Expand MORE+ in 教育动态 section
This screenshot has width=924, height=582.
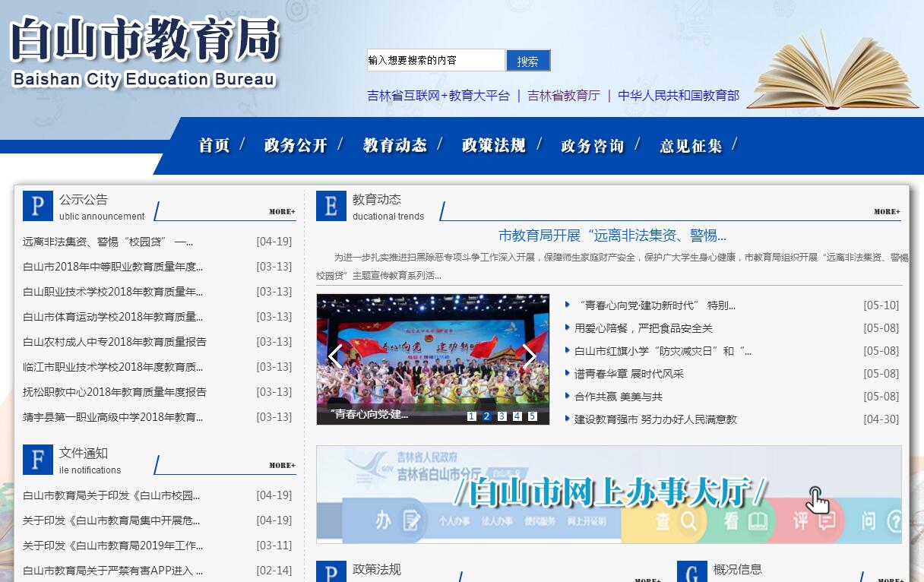pyautogui.click(x=887, y=212)
